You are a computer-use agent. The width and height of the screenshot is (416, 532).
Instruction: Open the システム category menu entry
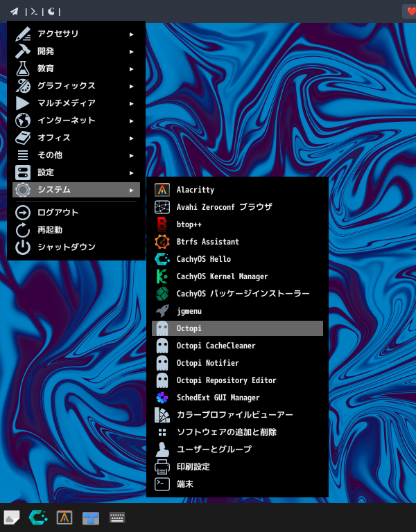point(76,190)
